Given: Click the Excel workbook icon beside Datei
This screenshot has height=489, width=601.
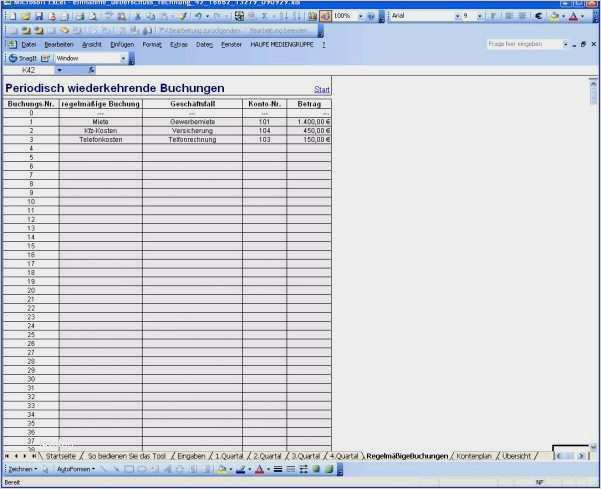Looking at the screenshot, I should click(12, 44).
